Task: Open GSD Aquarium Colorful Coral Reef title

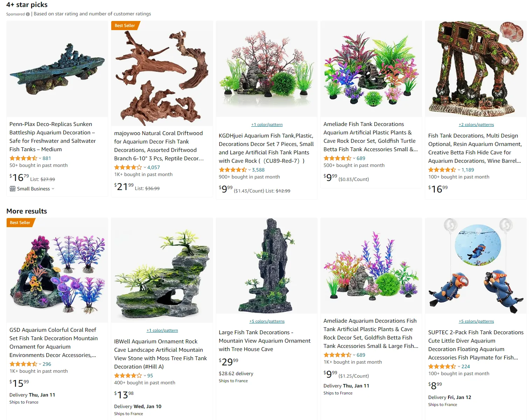Action: [x=54, y=343]
